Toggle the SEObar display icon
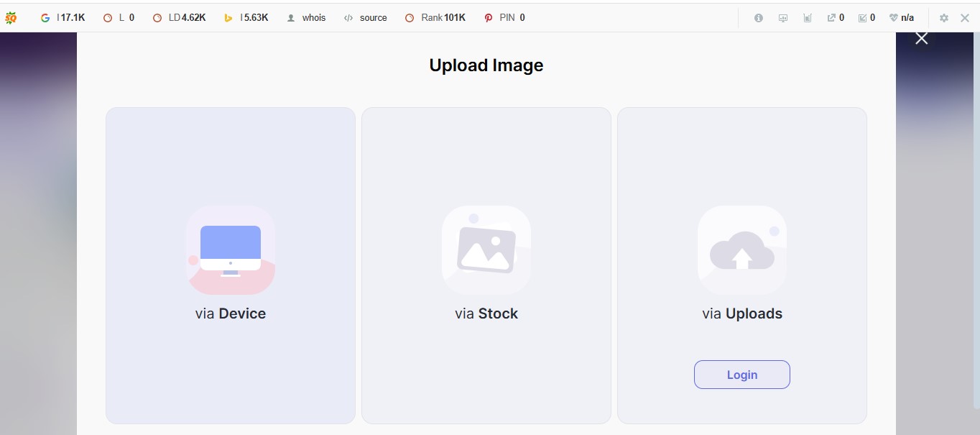 pos(782,17)
